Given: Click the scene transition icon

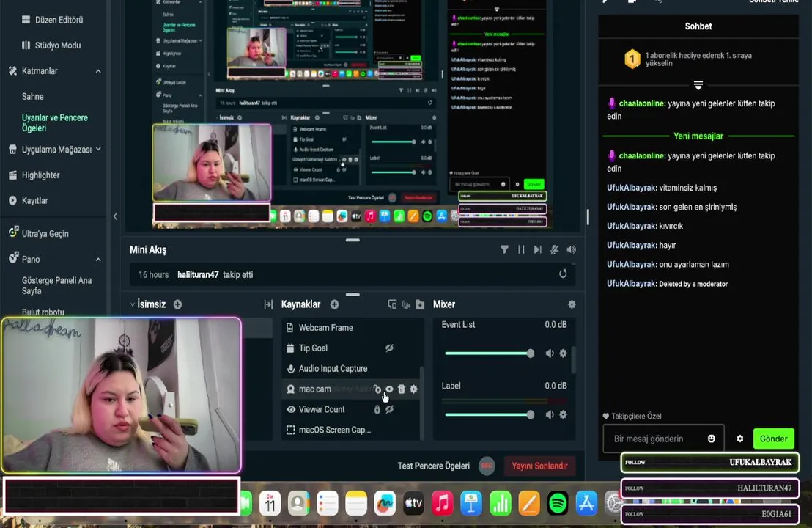Looking at the screenshot, I should pyautogui.click(x=268, y=304).
